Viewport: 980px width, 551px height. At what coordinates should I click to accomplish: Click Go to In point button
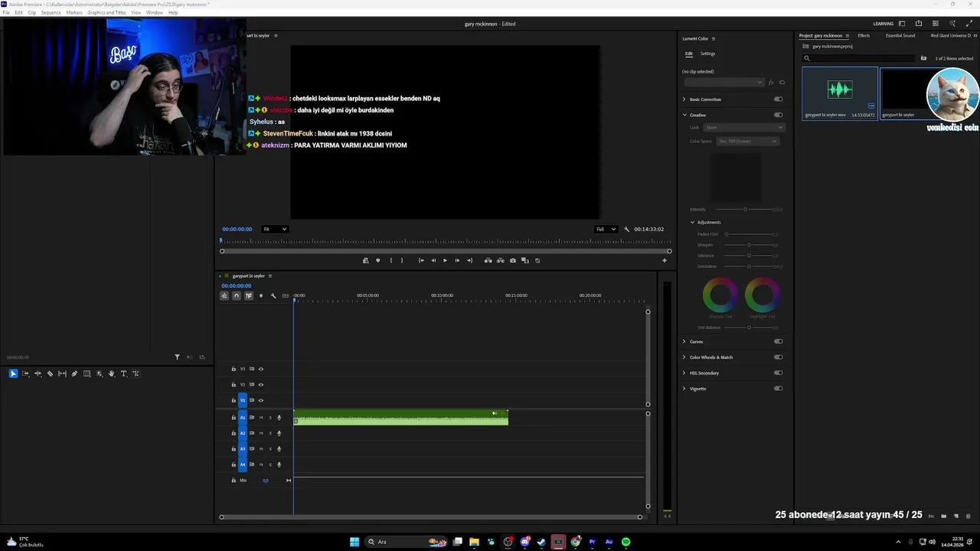pyautogui.click(x=421, y=260)
